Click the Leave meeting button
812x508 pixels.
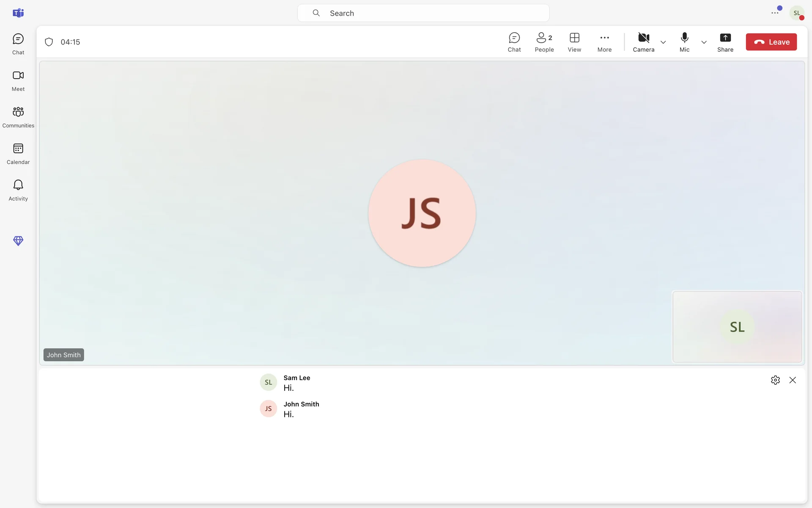[771, 42]
